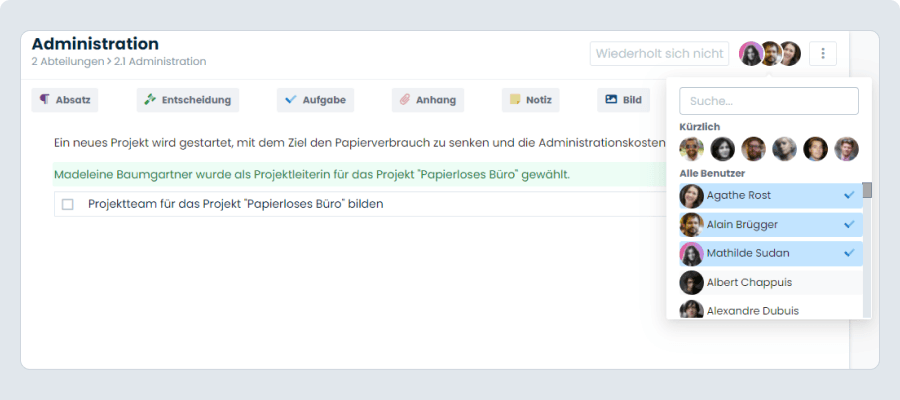
Task: Open the three-dot options menu
Action: (823, 53)
